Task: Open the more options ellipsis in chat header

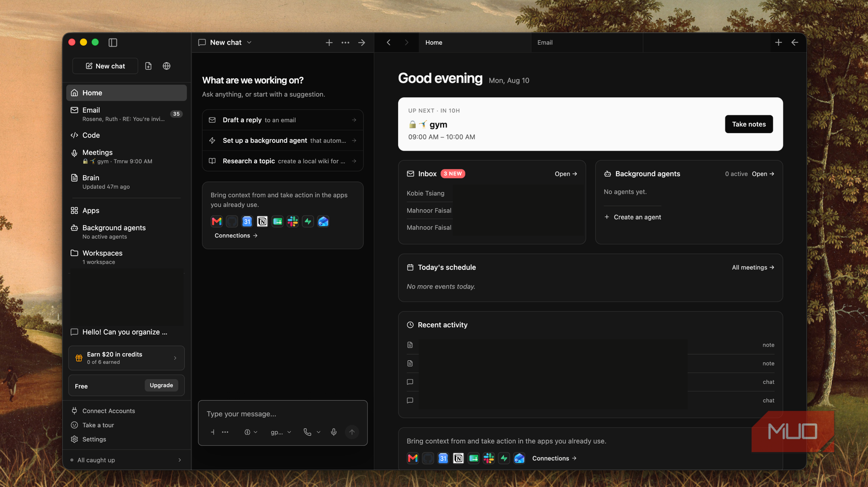Action: [x=345, y=42]
